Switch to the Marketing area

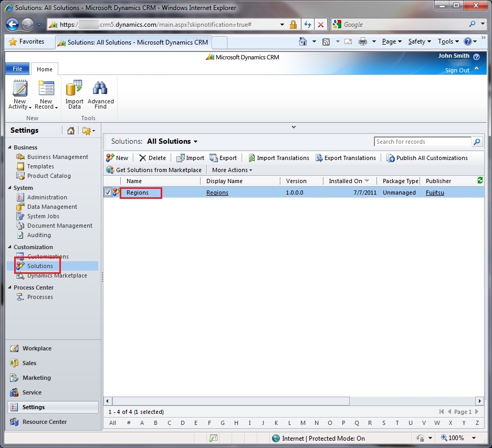(36, 378)
